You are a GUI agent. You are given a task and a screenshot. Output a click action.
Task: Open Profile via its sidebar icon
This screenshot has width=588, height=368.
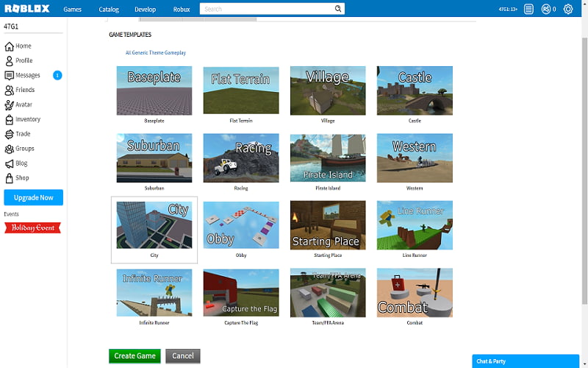pos(10,60)
